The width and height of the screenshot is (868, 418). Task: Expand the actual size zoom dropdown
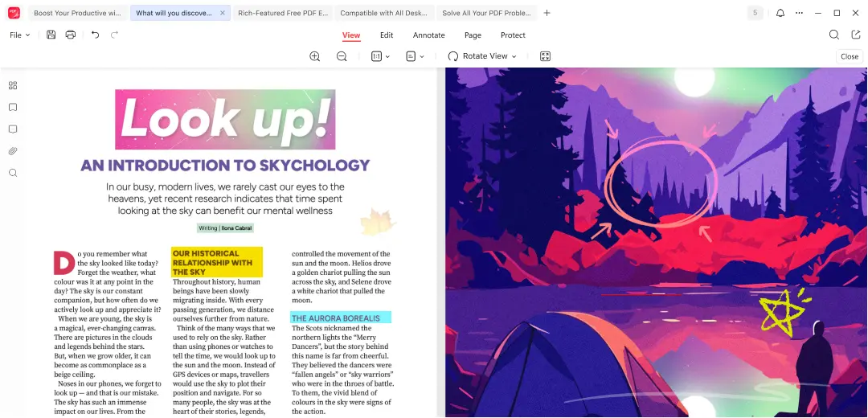pos(380,56)
